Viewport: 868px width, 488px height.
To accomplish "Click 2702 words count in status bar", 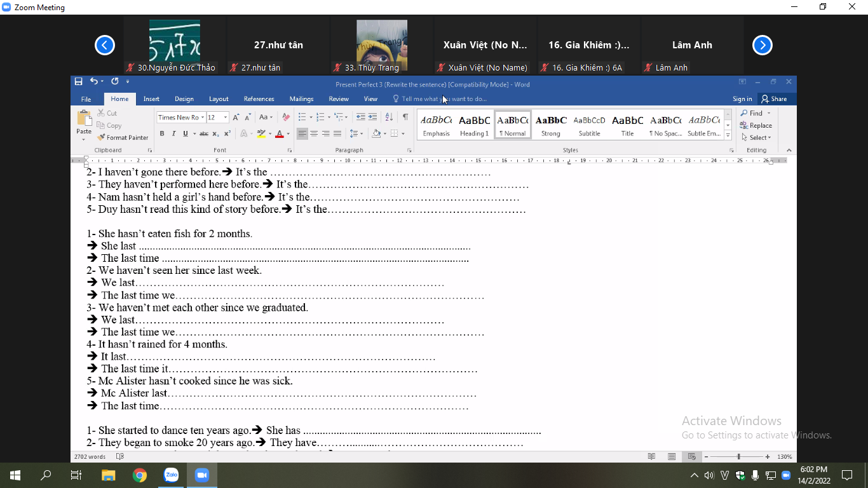I will 90,456.
